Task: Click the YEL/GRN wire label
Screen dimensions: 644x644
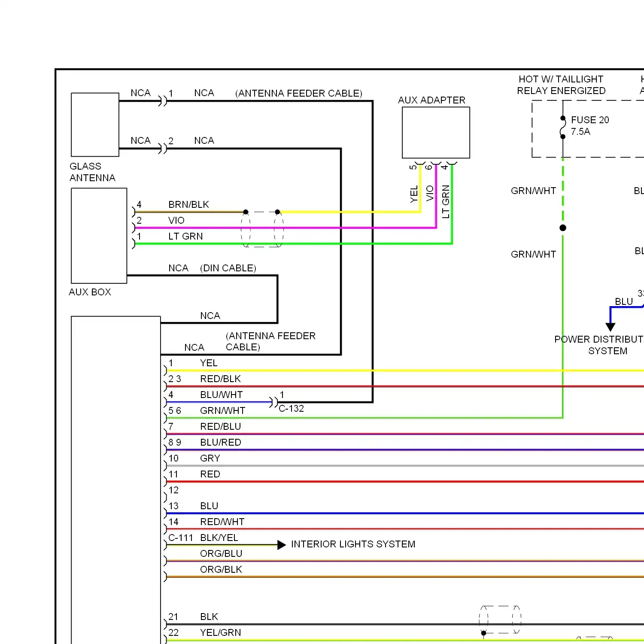Action: (x=220, y=632)
